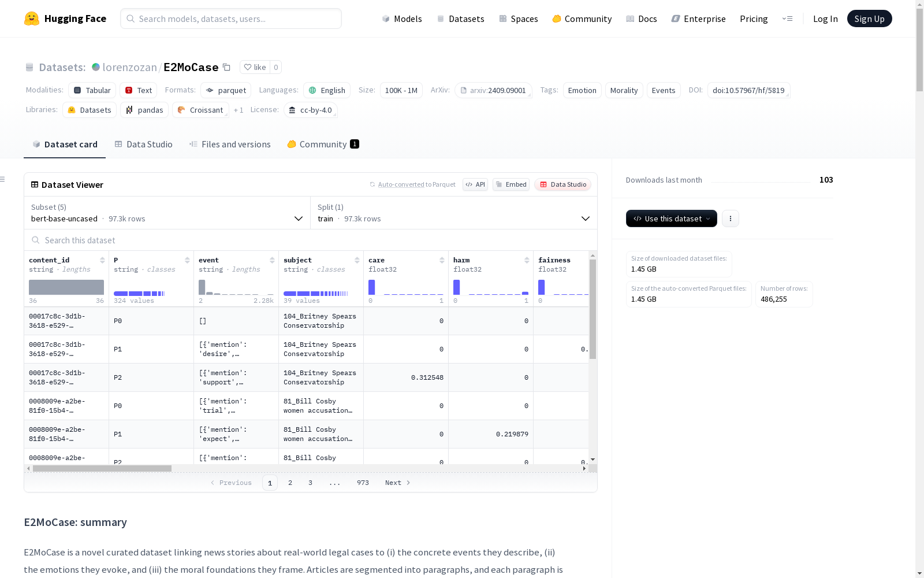
Task: Click the arxiv:2409.09001 tag
Action: pyautogui.click(x=493, y=90)
